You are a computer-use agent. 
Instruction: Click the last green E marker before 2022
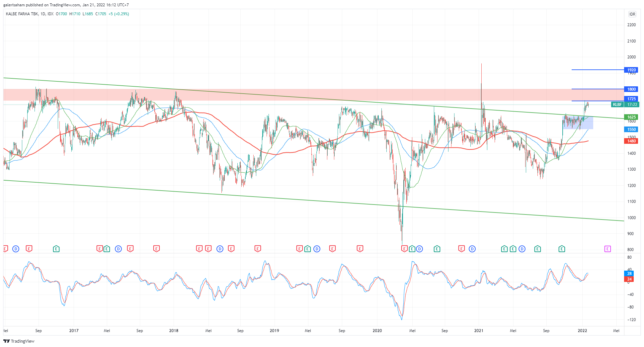[562, 249]
